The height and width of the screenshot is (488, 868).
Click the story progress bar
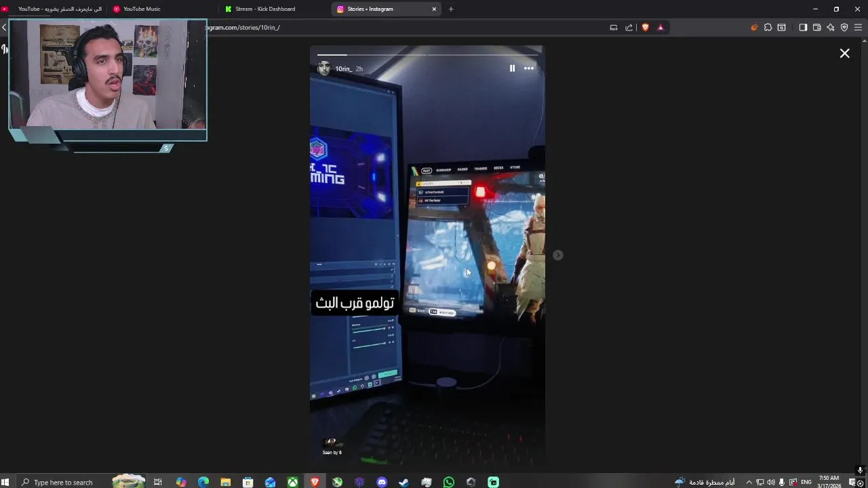pos(427,55)
